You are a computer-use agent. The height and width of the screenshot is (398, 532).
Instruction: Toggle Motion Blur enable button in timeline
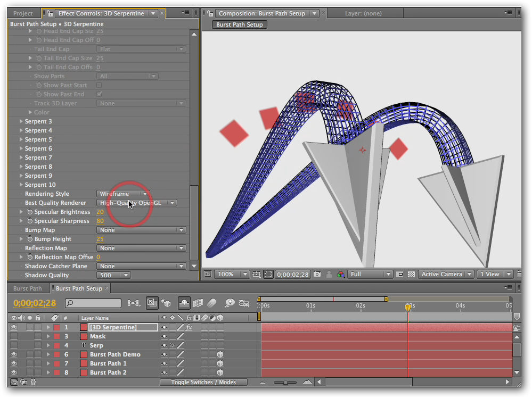(x=211, y=303)
